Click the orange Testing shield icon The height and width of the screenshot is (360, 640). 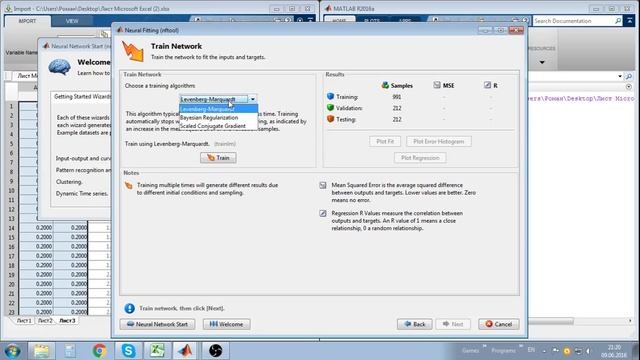coord(331,119)
